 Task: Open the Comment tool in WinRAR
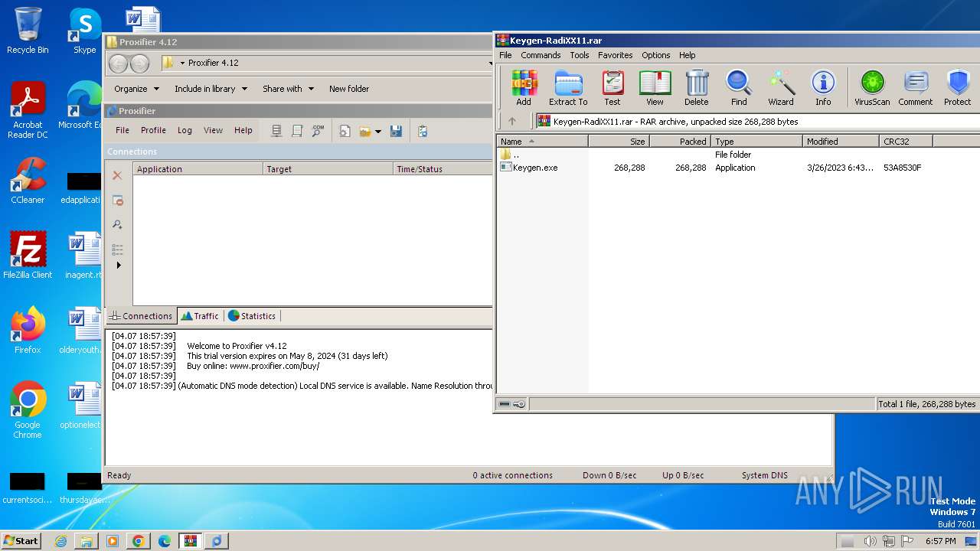click(916, 88)
